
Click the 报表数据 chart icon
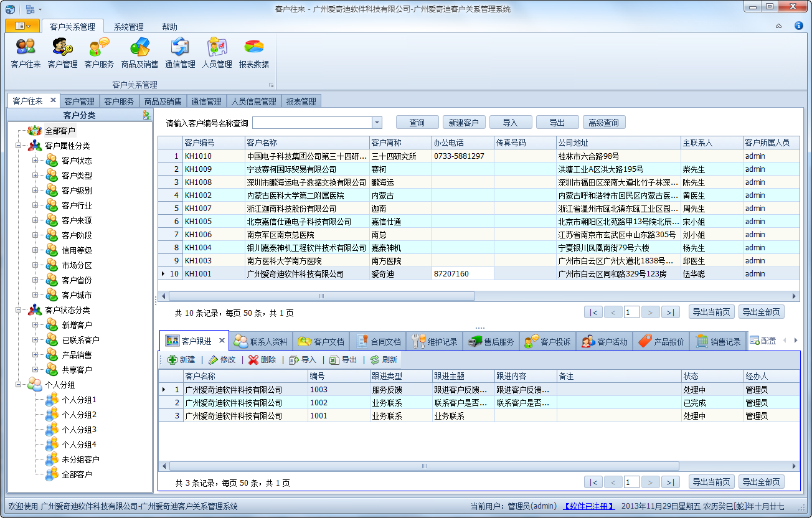(x=253, y=53)
